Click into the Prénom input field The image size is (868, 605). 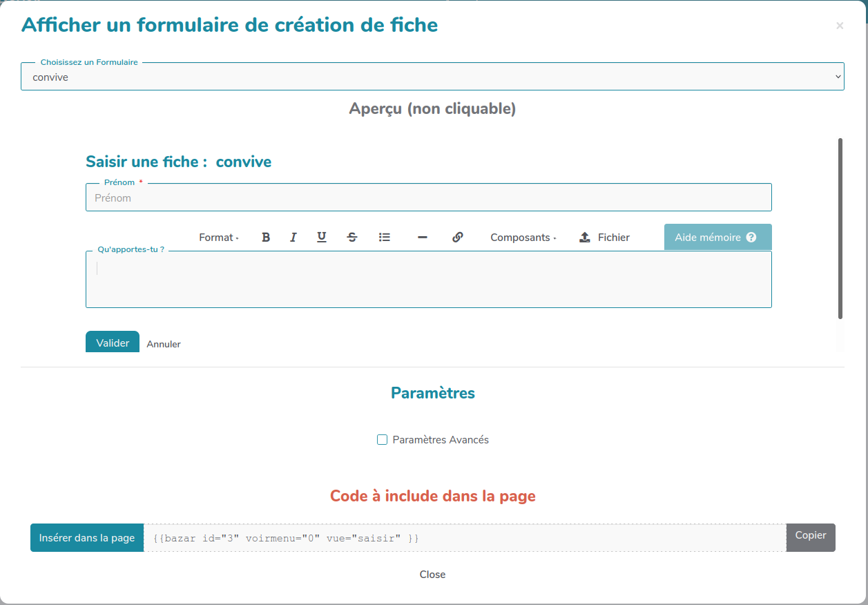428,198
